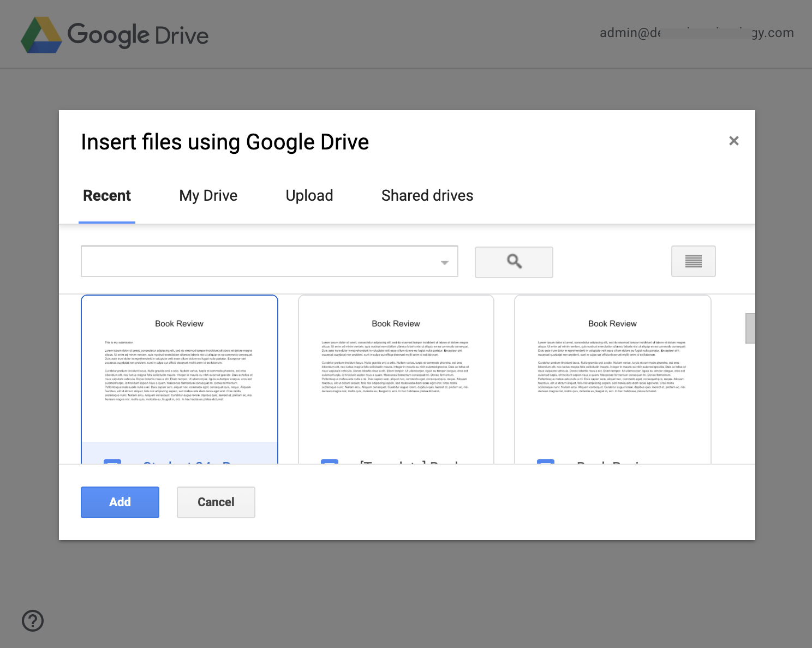Open the help question mark icon
Screen dimensions: 812x648
point(33,621)
